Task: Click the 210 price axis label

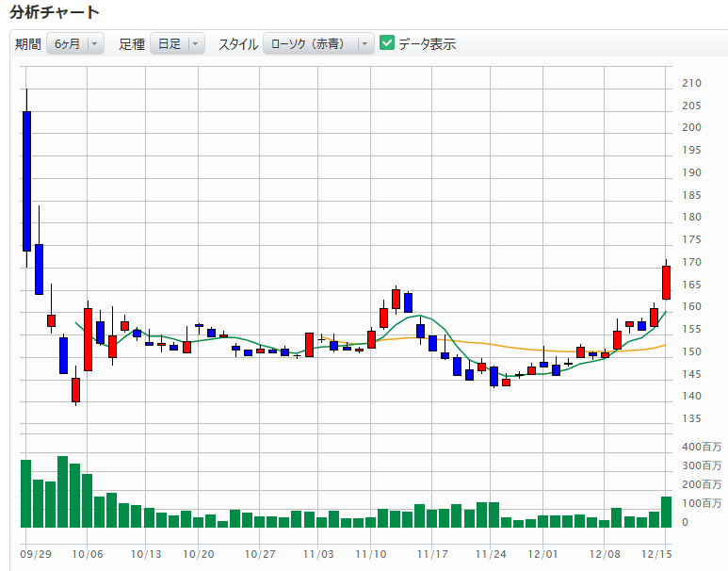Action: (x=691, y=83)
